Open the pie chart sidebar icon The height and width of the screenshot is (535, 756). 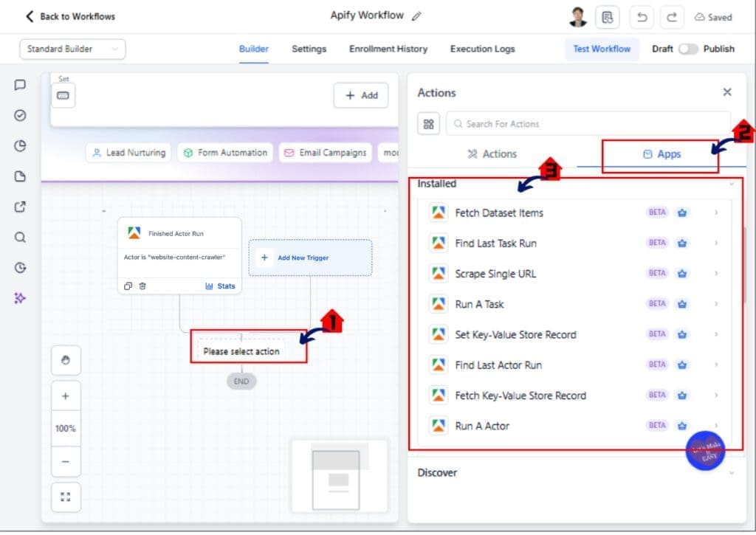20,146
